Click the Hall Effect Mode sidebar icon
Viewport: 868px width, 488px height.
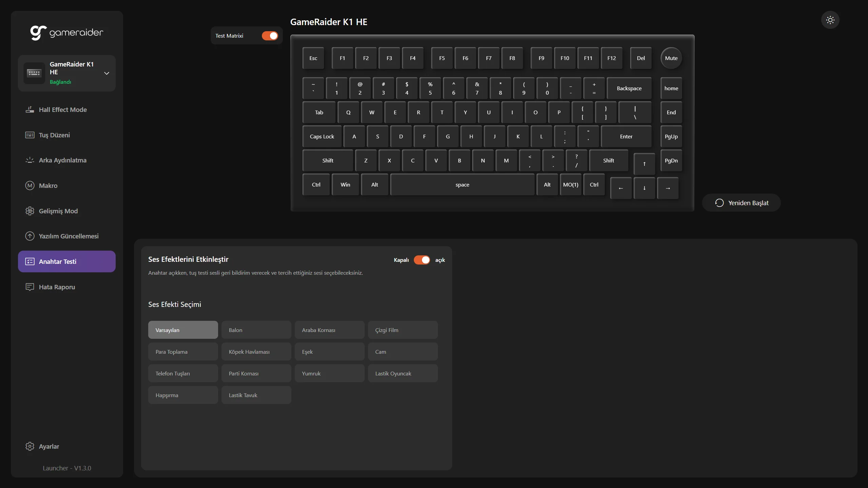pyautogui.click(x=30, y=110)
